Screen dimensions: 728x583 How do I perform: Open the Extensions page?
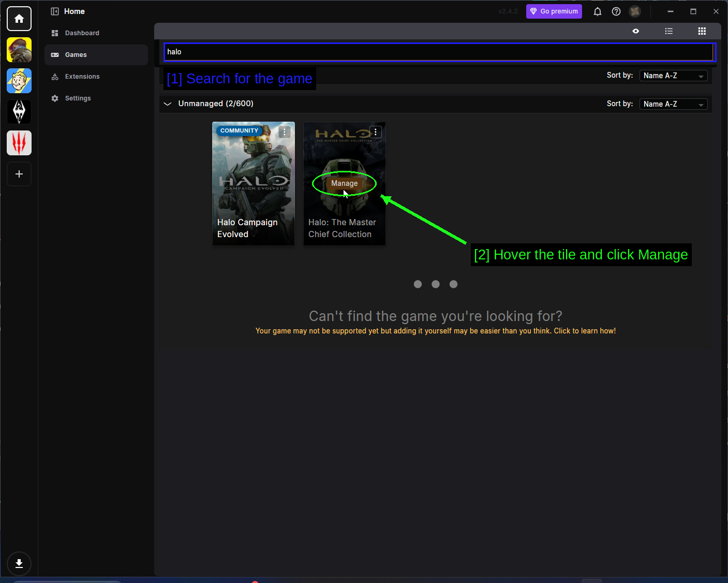96,77
